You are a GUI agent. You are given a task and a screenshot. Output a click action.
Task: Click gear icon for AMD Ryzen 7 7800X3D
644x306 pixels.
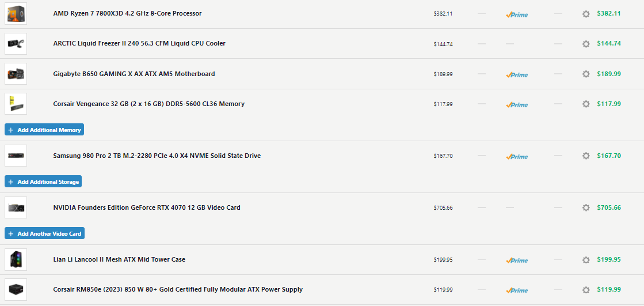tap(586, 14)
